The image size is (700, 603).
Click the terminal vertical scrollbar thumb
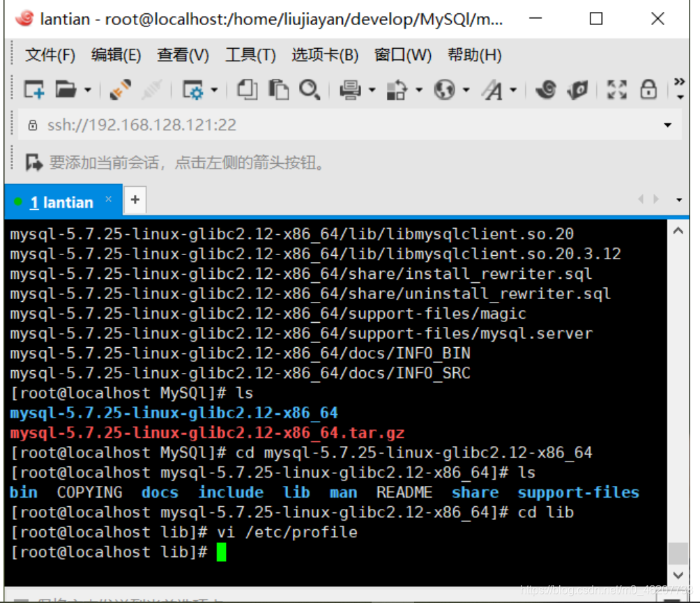pos(678,554)
